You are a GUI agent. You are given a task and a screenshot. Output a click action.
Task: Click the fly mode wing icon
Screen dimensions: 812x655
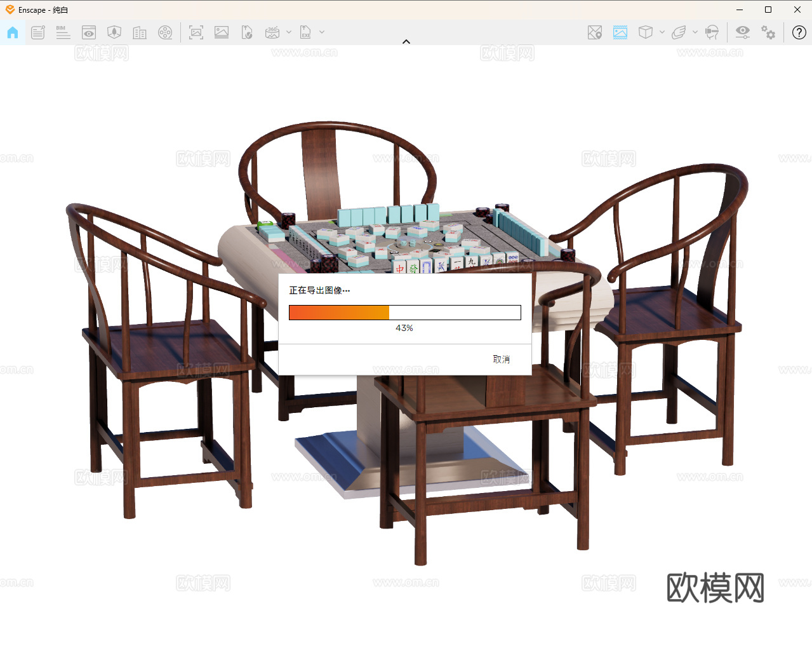679,32
